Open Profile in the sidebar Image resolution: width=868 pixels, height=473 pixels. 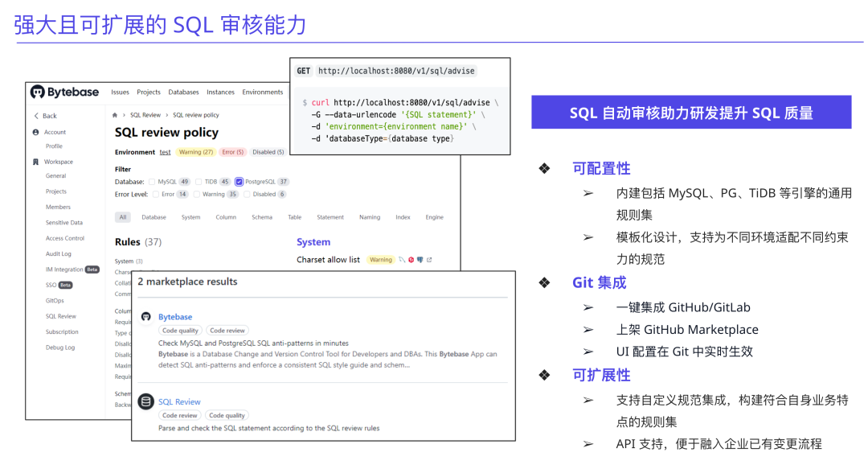click(x=54, y=146)
